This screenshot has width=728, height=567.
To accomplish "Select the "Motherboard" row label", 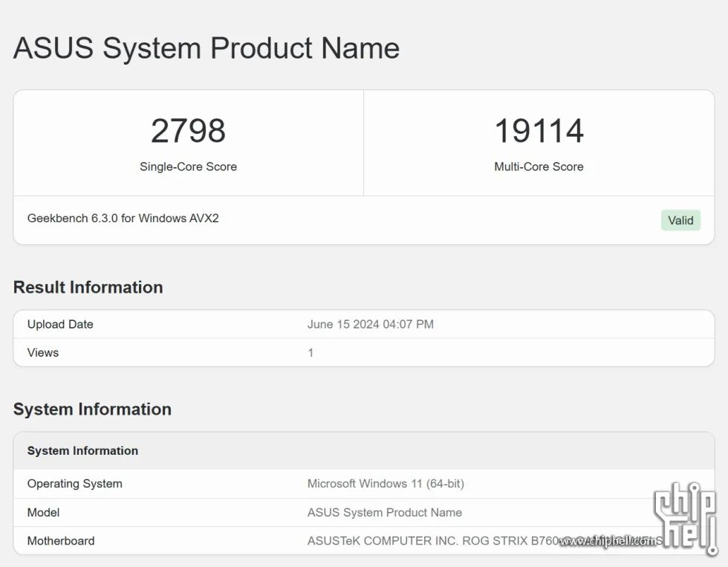I will click(x=61, y=540).
